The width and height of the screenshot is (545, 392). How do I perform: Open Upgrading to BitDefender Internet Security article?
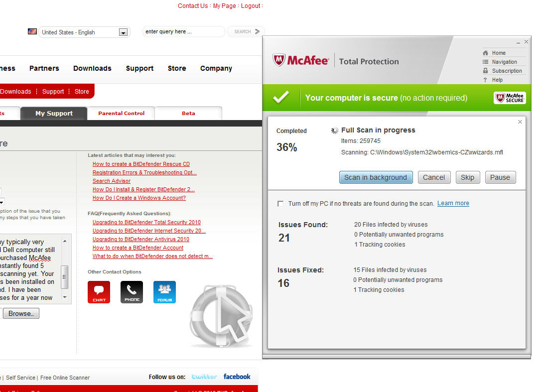click(149, 231)
